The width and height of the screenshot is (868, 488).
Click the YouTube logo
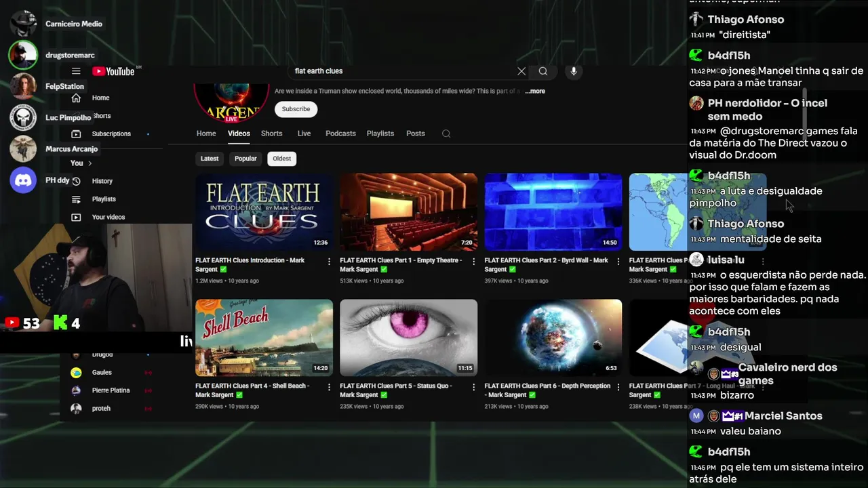pyautogui.click(x=113, y=71)
